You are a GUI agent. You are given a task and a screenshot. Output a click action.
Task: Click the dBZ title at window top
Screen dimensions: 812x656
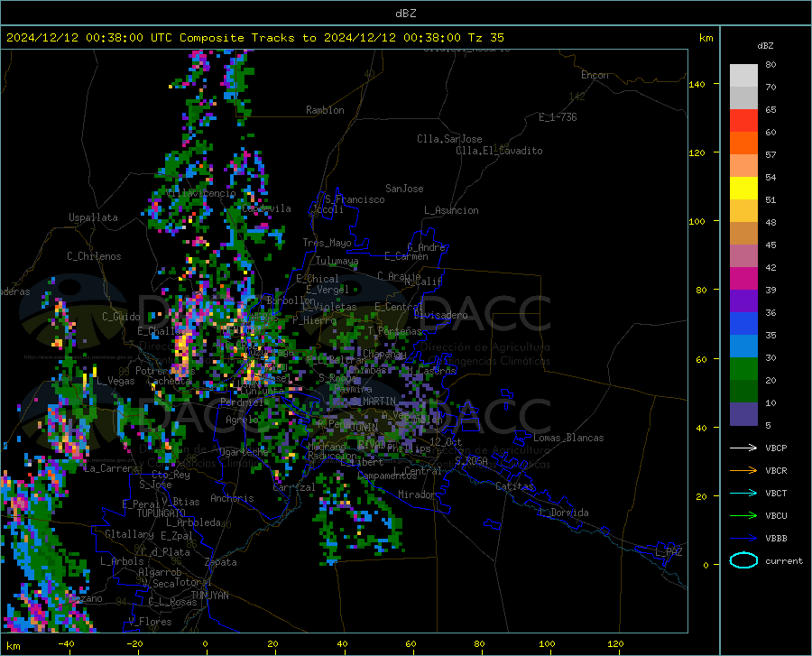point(405,14)
